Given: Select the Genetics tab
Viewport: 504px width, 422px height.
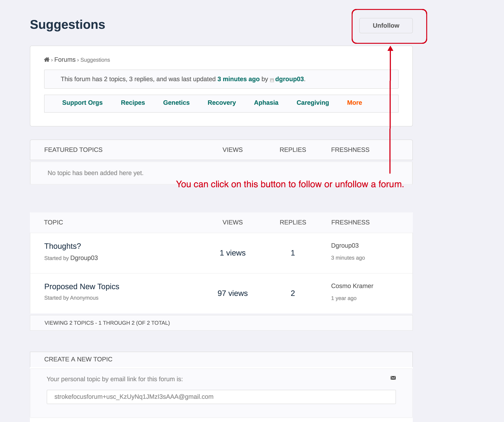Looking at the screenshot, I should point(176,103).
